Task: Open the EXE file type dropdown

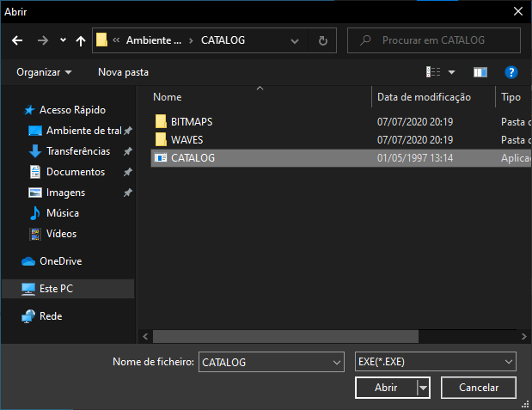Action: (435, 362)
